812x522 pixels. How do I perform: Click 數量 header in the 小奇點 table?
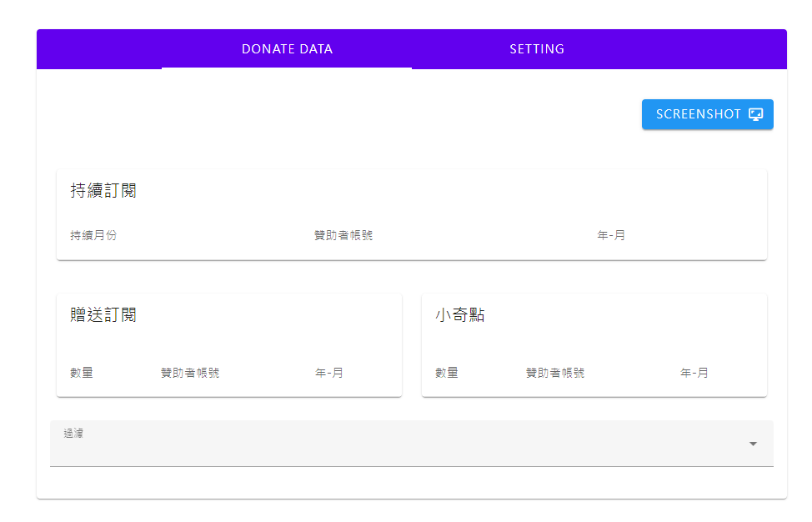447,373
